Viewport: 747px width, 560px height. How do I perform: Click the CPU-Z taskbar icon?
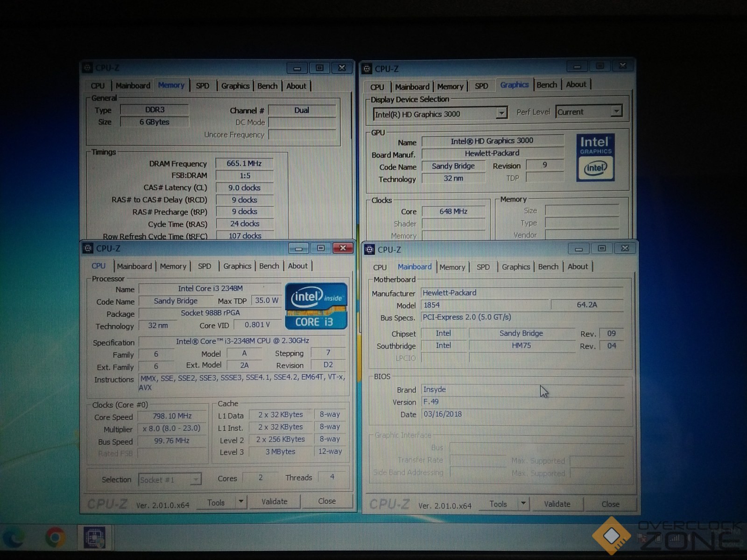click(x=94, y=538)
